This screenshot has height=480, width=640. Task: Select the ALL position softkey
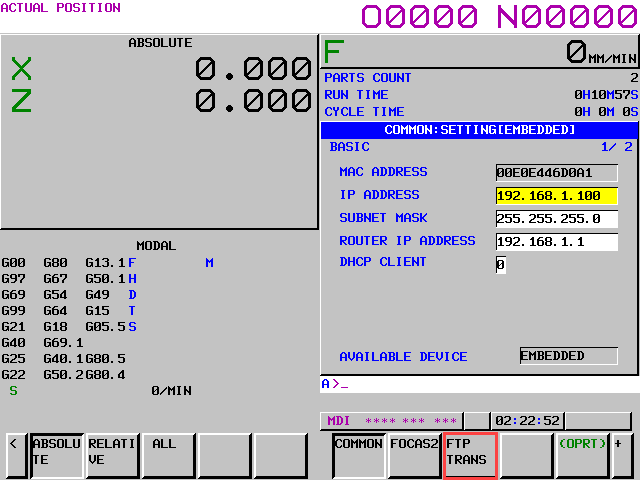pos(169,456)
